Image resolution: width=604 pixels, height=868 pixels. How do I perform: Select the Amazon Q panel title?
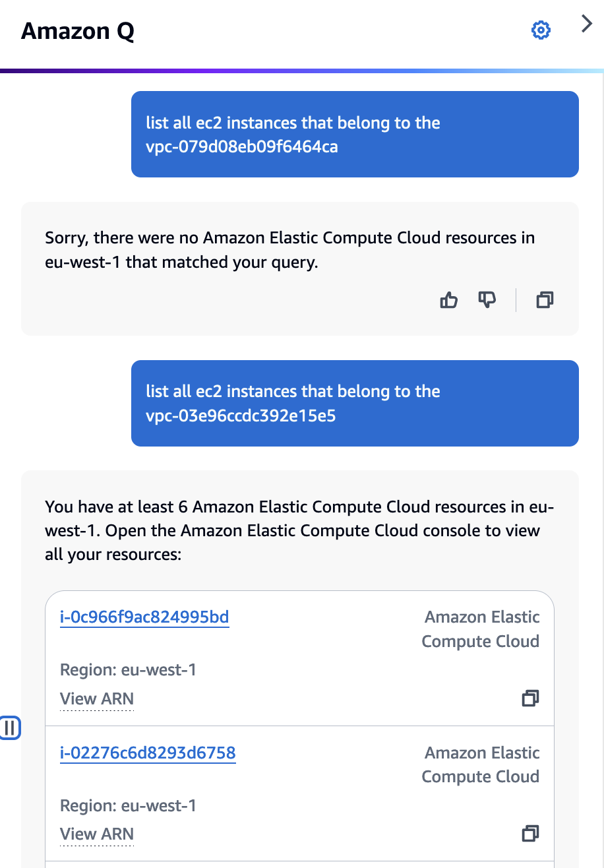(x=76, y=31)
